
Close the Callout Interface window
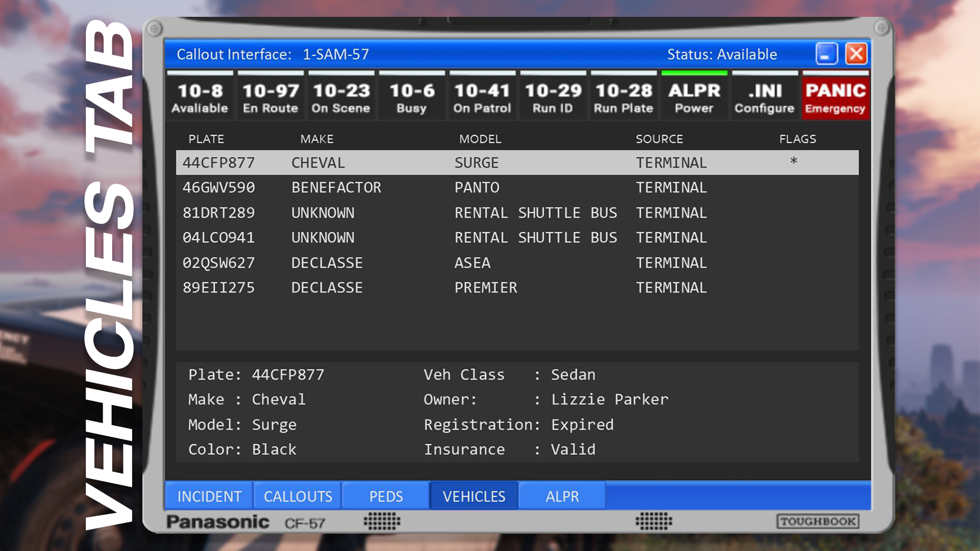point(856,54)
